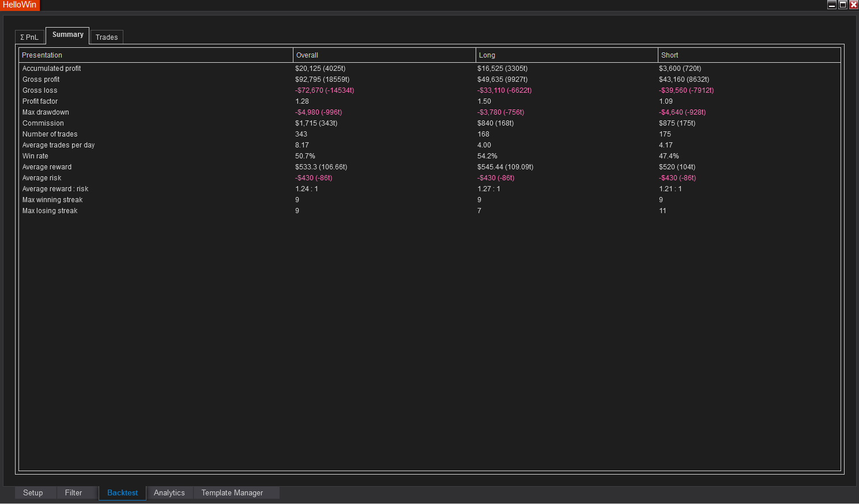Select the Gross loss row label
Viewport: 859px width, 504px height.
point(40,90)
